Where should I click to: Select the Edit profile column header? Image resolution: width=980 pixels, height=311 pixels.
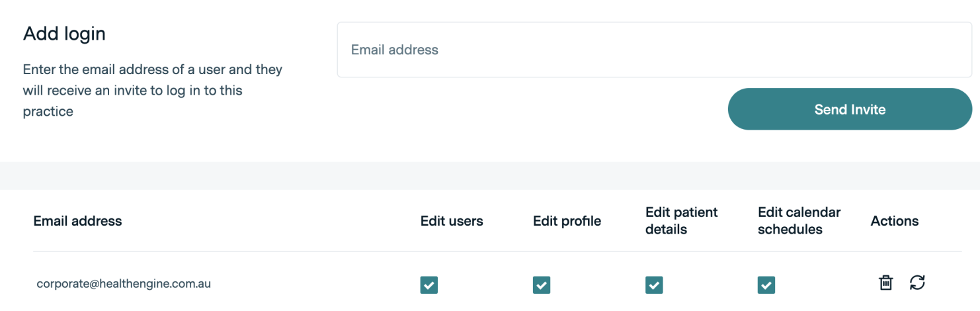567,221
